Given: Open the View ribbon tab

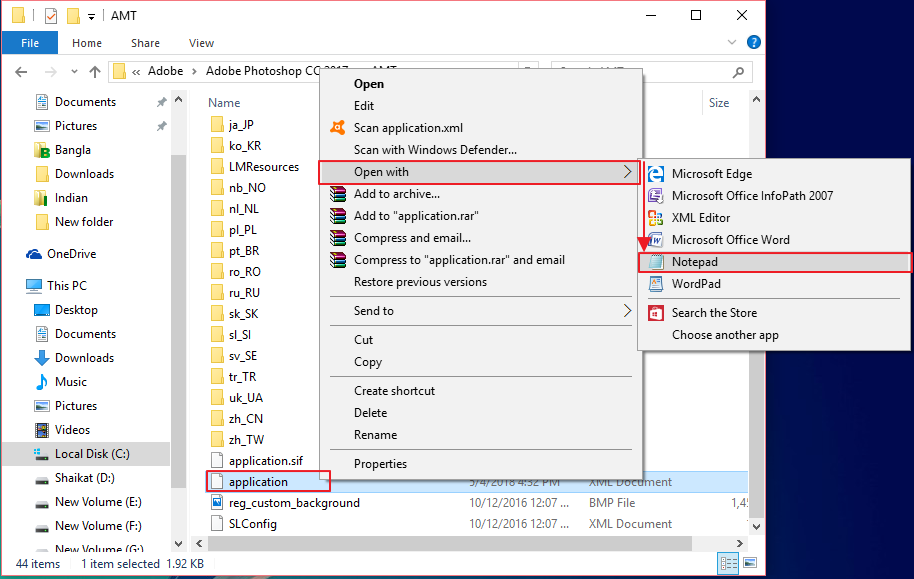Looking at the screenshot, I should click(201, 43).
